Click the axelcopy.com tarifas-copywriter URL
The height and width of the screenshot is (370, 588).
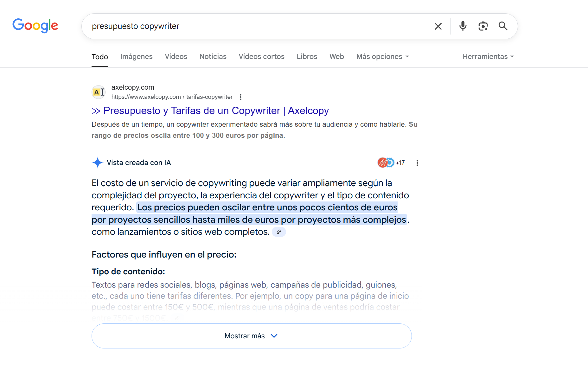pyautogui.click(x=172, y=97)
